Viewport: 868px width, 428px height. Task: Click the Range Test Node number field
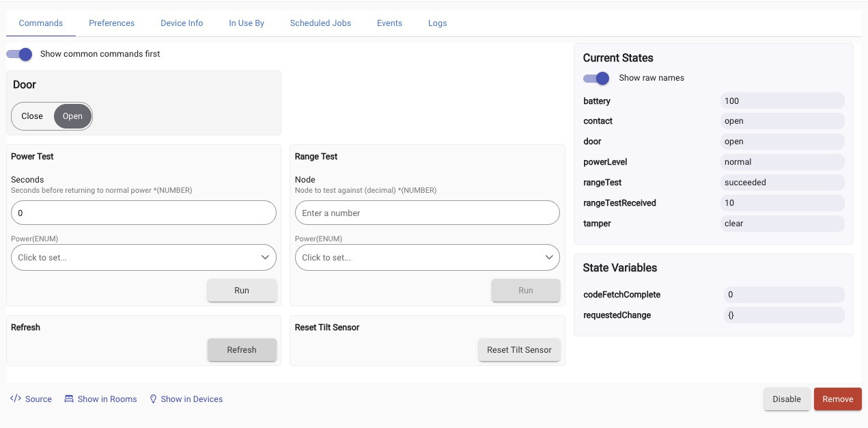click(x=427, y=213)
